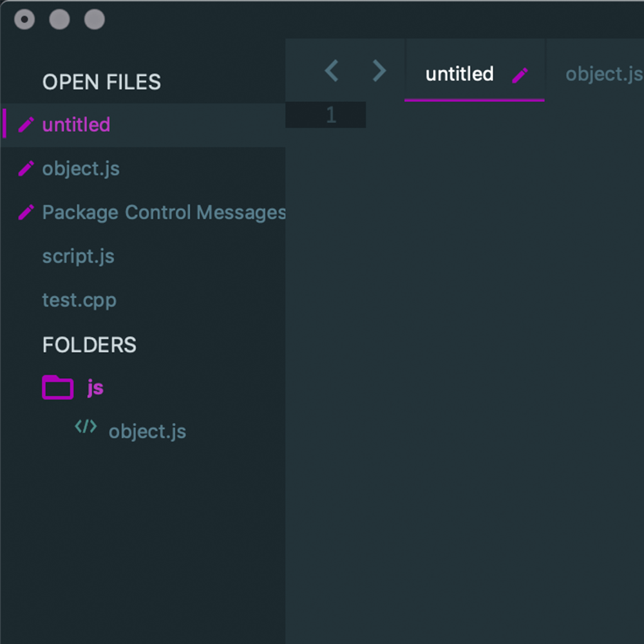Open test.cpp from open files
The height and width of the screenshot is (644, 644).
(x=79, y=301)
